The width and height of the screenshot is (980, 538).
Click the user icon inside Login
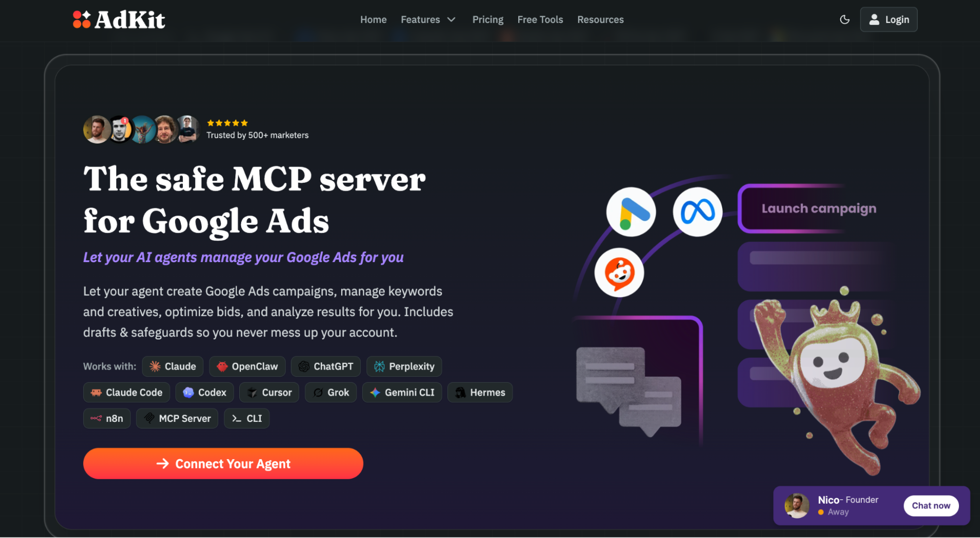(x=874, y=20)
